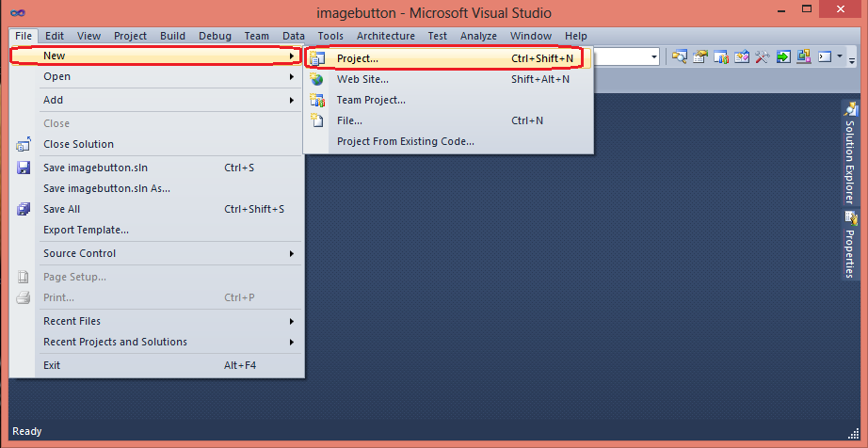Open the Analyze menu
Image resolution: width=868 pixels, height=448 pixels.
click(479, 36)
